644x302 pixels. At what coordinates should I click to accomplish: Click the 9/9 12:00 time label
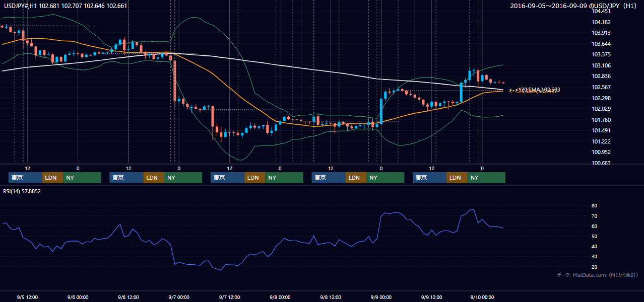click(x=432, y=297)
